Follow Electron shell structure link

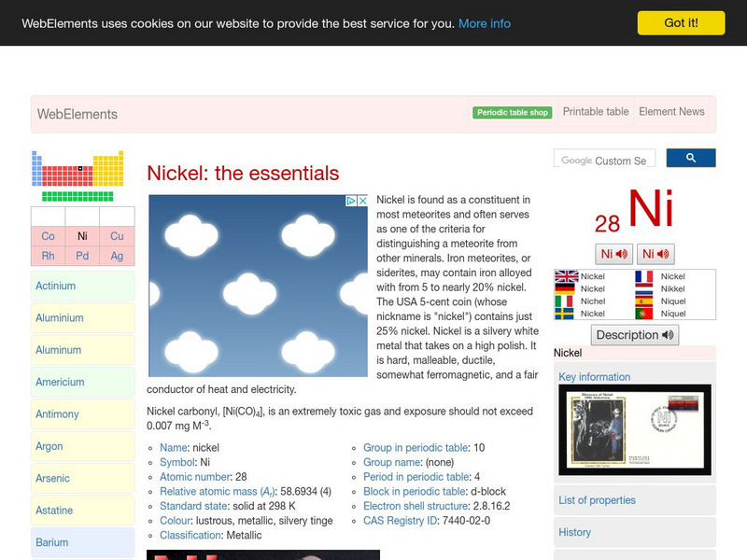[x=416, y=506]
